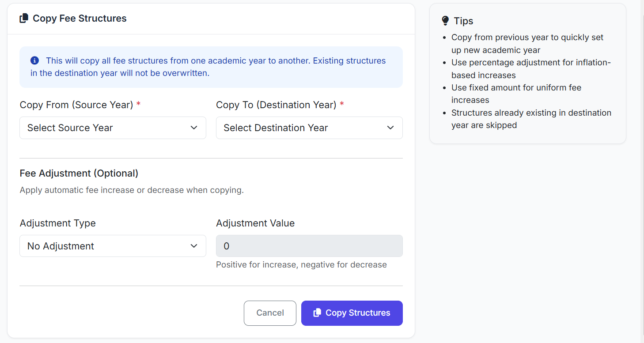This screenshot has height=343, width=644.
Task: Click the tip about percentage adjustment for inflation
Action: point(530,69)
